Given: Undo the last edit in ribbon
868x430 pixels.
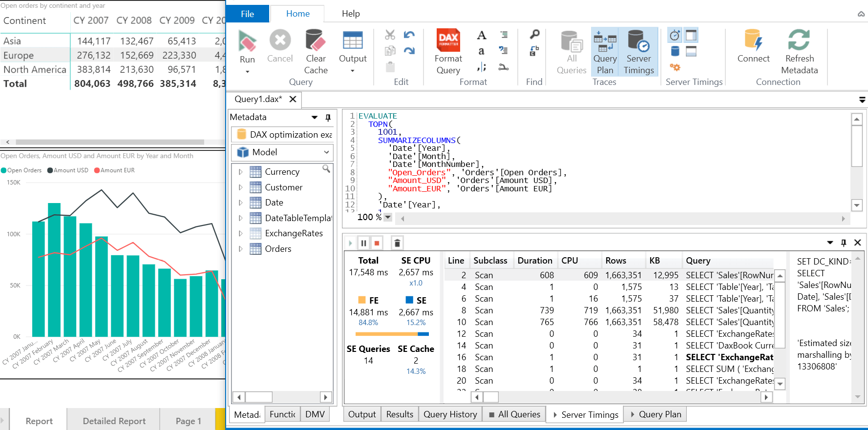Looking at the screenshot, I should [x=409, y=35].
